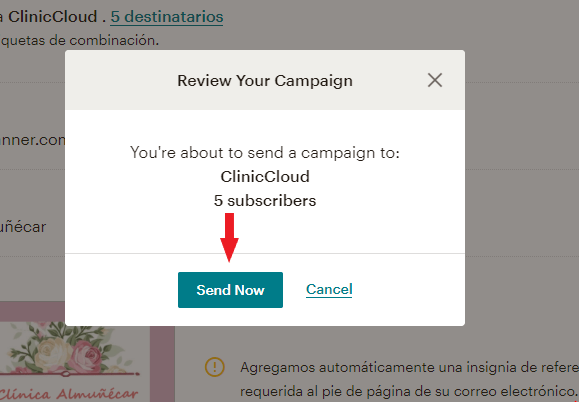579x402 pixels.
Task: Click the "quetas de combinación" text line
Action: (x=79, y=40)
